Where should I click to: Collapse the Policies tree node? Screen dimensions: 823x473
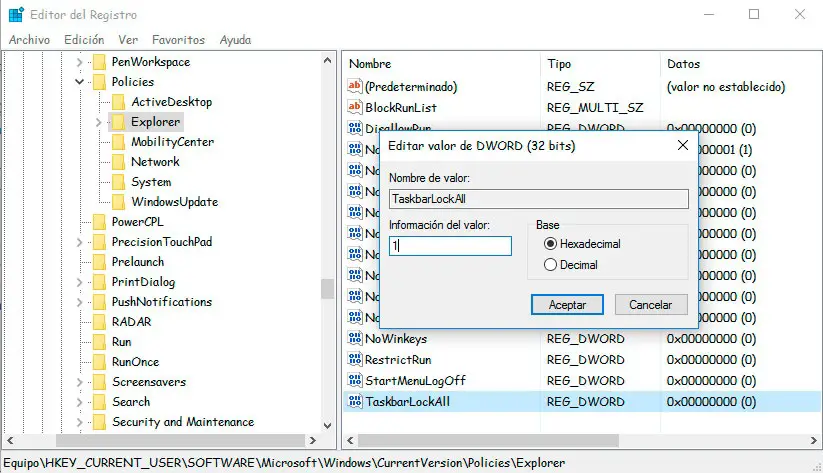[x=79, y=82]
